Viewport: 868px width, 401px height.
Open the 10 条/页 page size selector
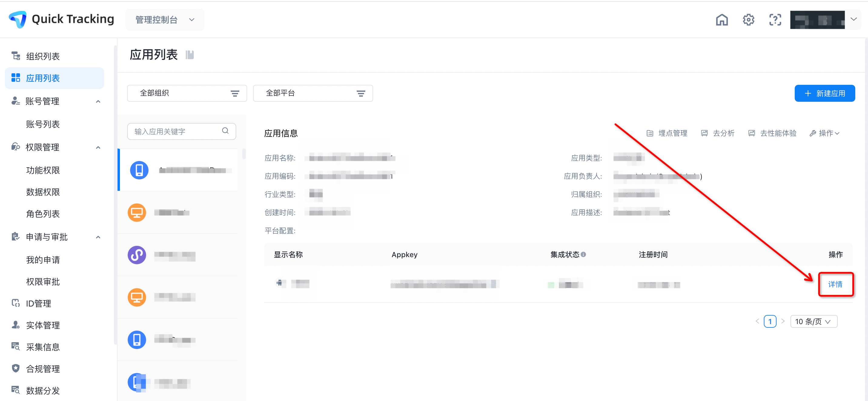pyautogui.click(x=813, y=321)
